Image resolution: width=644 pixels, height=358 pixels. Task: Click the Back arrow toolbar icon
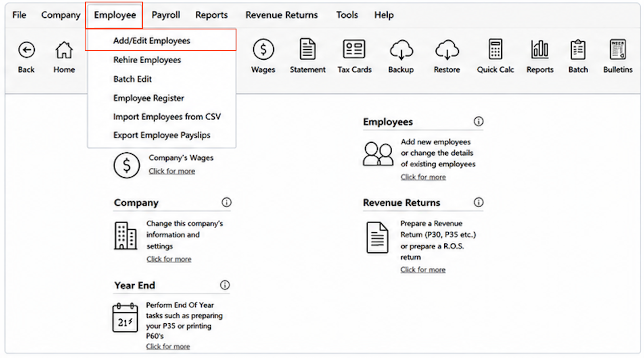coord(27,50)
